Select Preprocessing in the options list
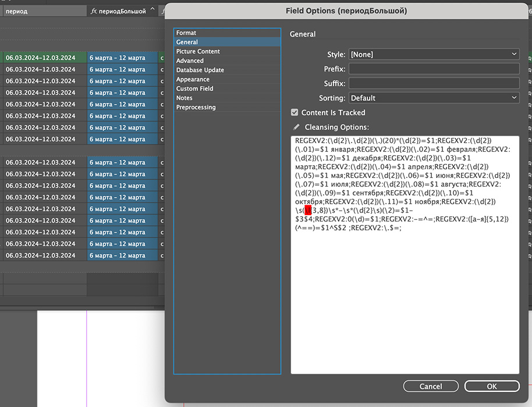532x407 pixels. point(227,107)
